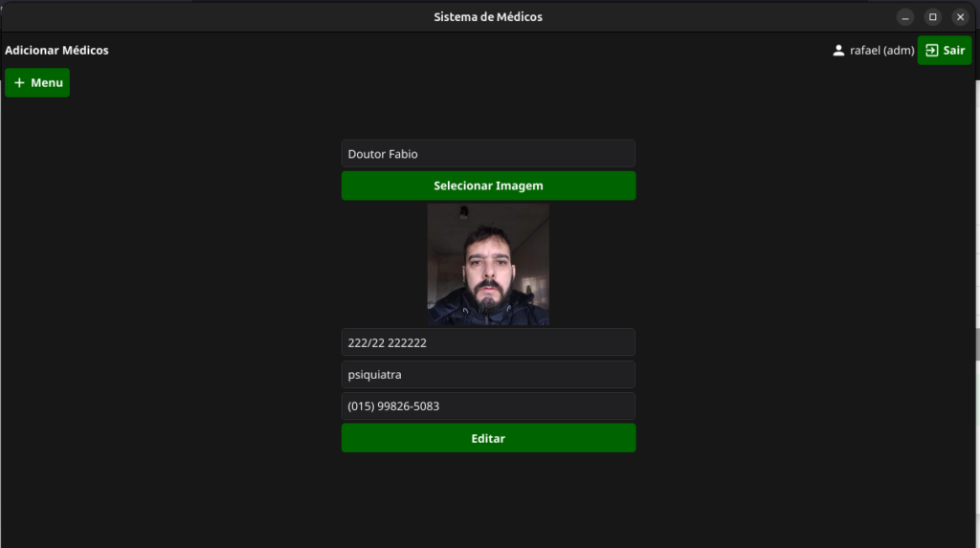Viewport: 980px width, 548px height.
Task: Click the Sistema de Médicos title text
Action: pos(488,17)
